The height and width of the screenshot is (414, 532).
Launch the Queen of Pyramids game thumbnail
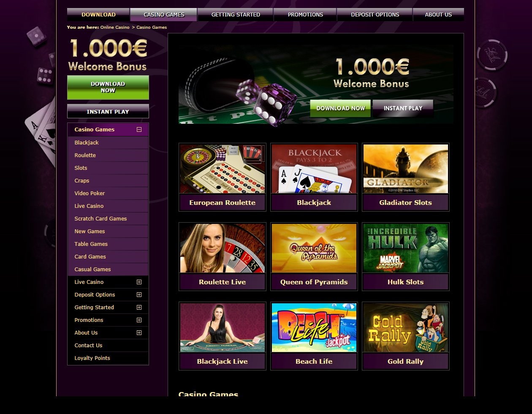point(314,248)
